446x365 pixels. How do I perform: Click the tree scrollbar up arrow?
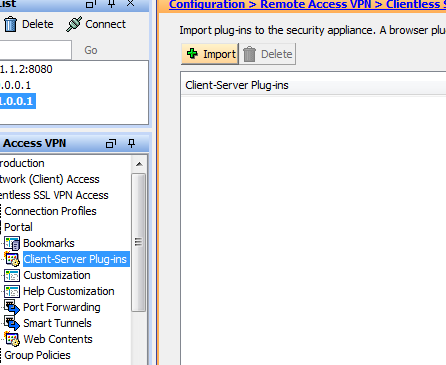139,164
